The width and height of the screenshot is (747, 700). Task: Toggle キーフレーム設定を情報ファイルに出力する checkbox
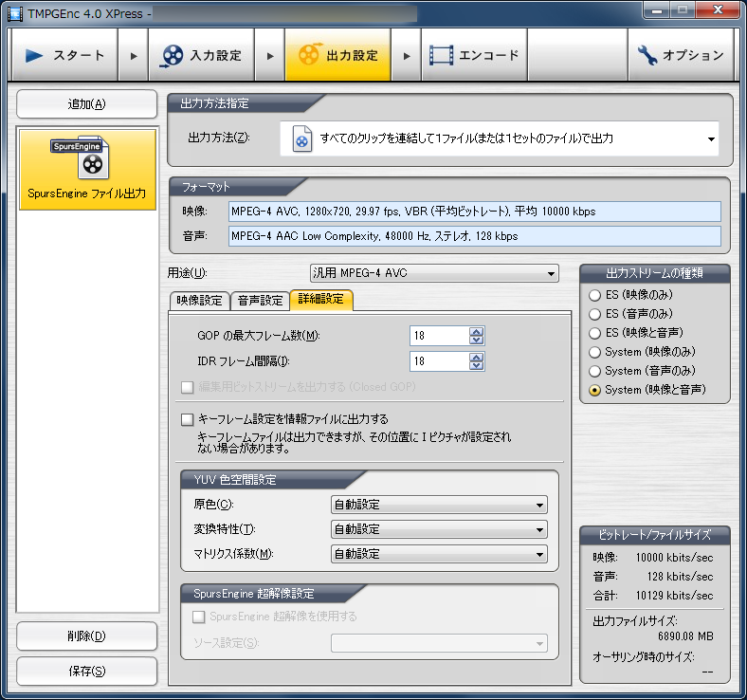click(x=188, y=420)
